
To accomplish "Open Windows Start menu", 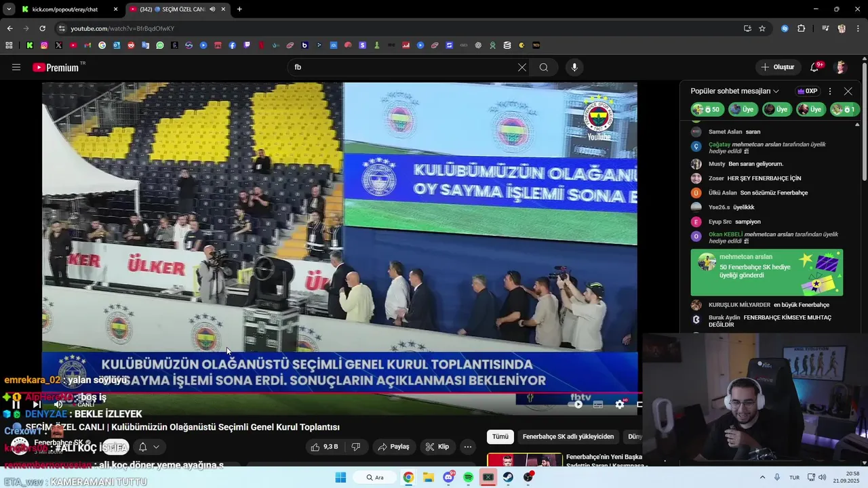I will click(x=340, y=477).
